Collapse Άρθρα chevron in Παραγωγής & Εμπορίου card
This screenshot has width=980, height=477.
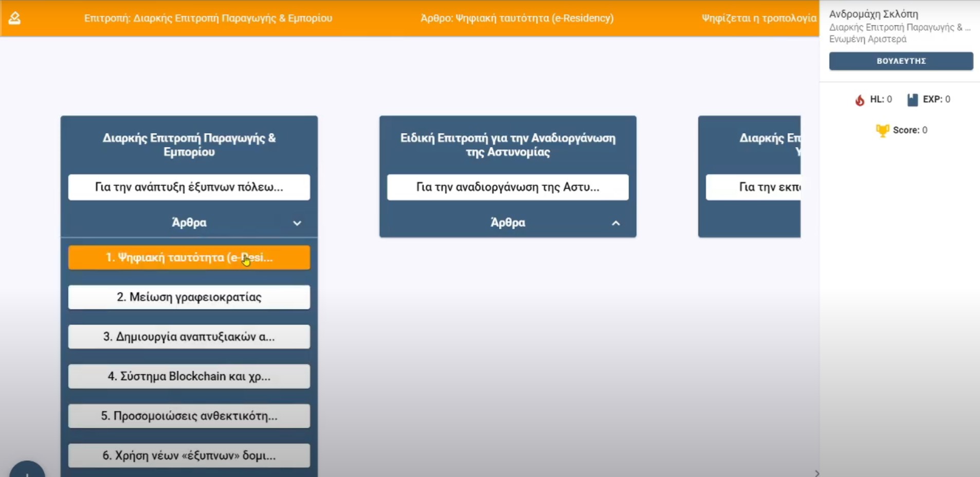(x=297, y=223)
